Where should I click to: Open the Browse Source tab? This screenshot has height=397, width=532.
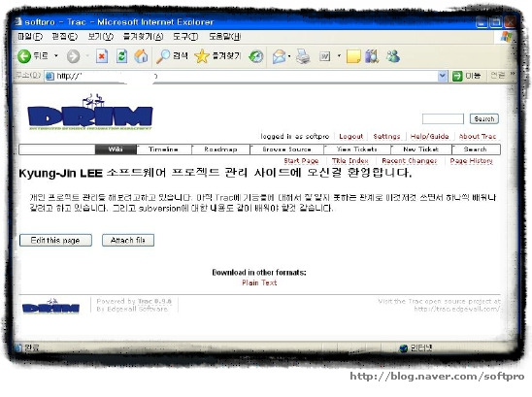[x=287, y=149]
